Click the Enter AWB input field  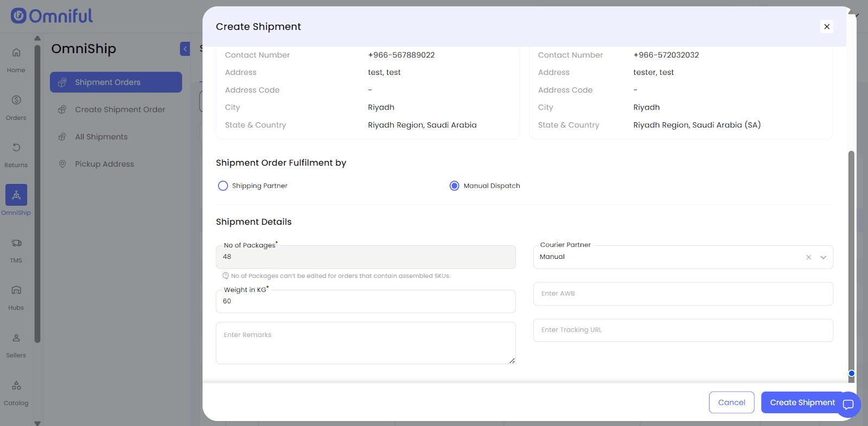(x=683, y=294)
